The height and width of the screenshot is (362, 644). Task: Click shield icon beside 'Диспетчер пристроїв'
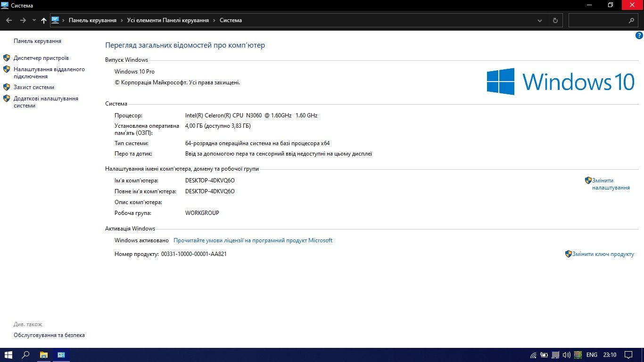(x=7, y=58)
